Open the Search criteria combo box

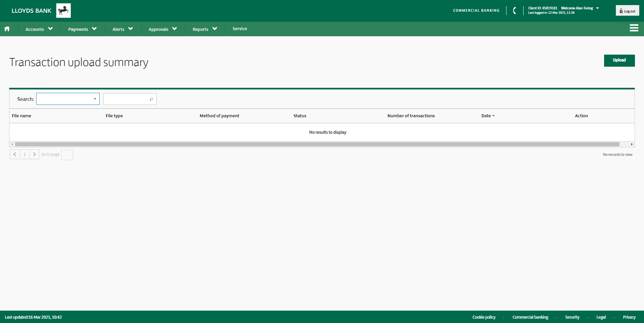coord(68,99)
